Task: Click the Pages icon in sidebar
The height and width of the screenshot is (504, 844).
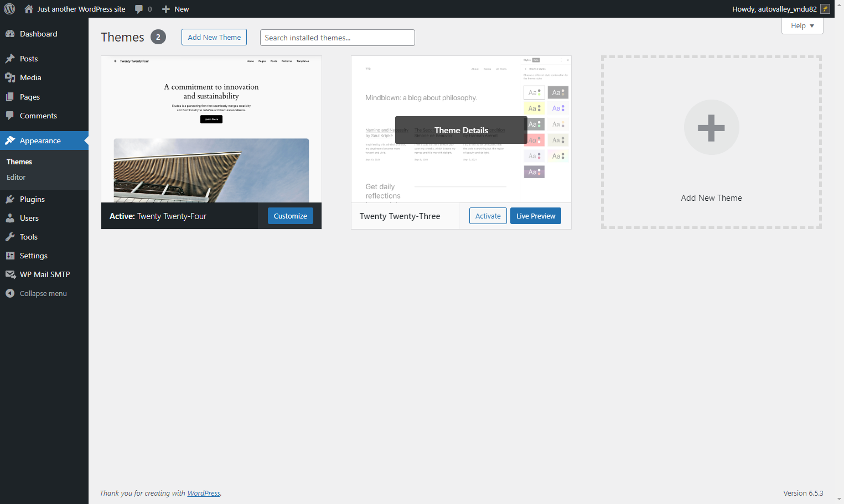Action: 10,97
